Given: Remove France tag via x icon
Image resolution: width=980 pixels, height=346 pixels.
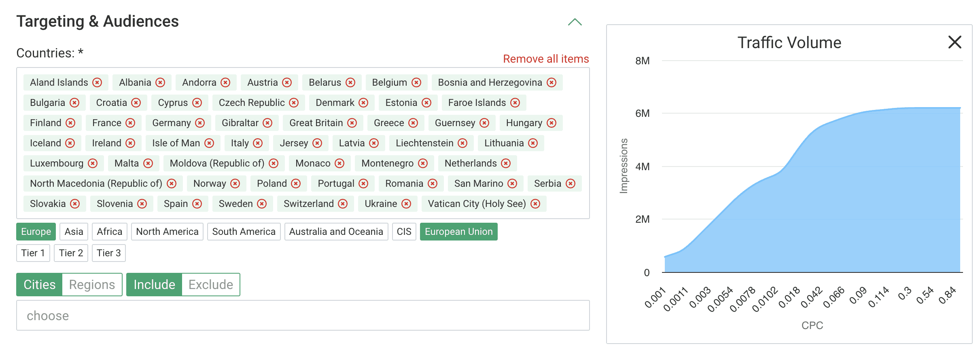Looking at the screenshot, I should pyautogui.click(x=130, y=123).
